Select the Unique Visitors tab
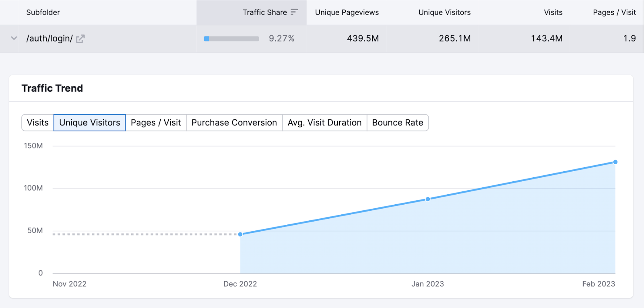Screen dimensions: 644x308 coord(89,123)
